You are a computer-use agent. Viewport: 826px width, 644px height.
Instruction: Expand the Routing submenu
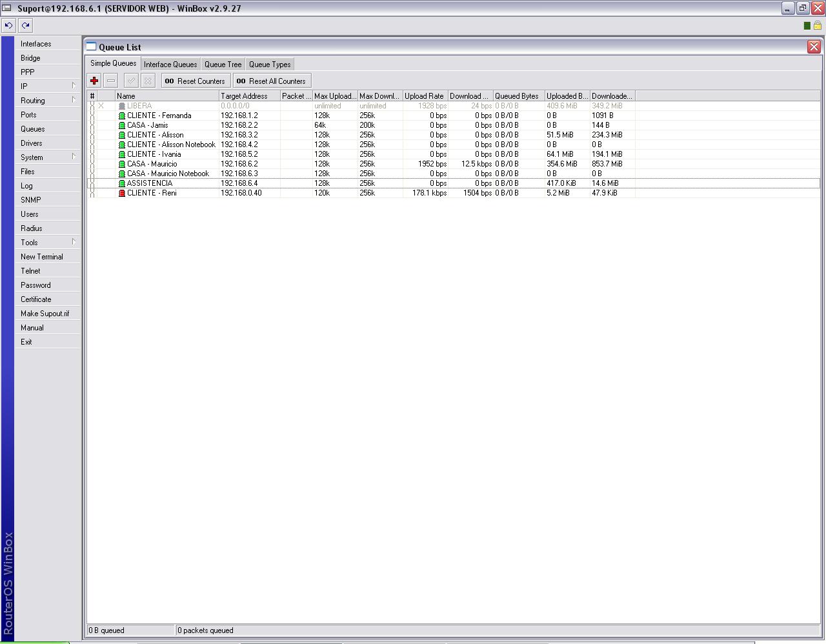tap(48, 101)
